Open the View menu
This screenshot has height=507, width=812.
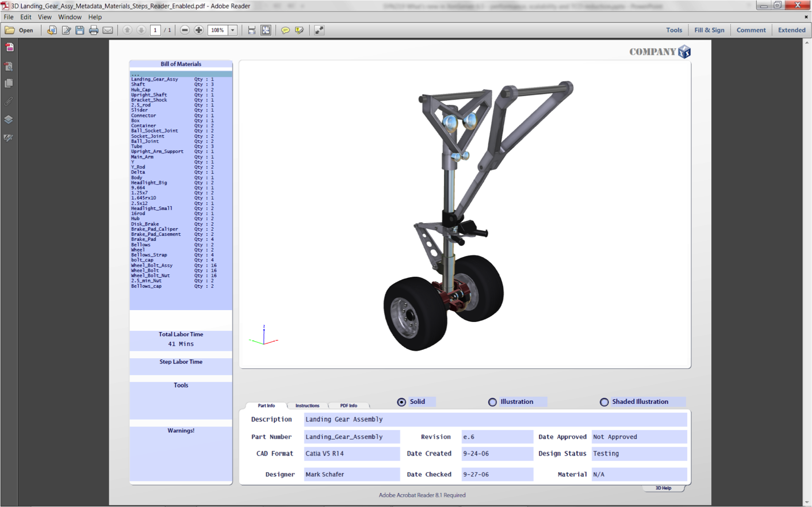coord(44,17)
